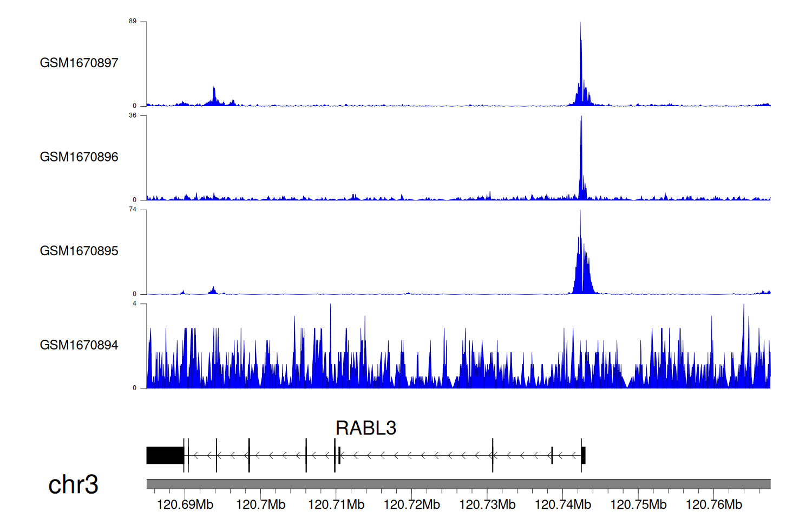Select the GSM1670894 track label

(79, 345)
